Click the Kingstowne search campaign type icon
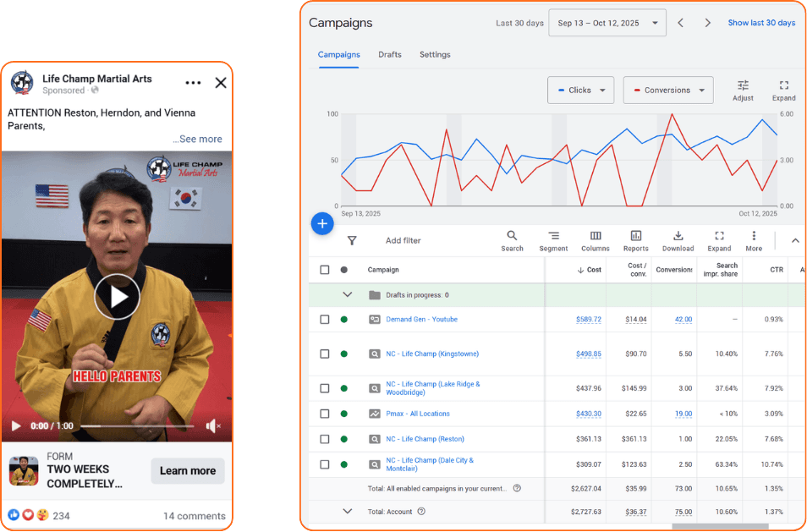807x532 pixels. [375, 354]
